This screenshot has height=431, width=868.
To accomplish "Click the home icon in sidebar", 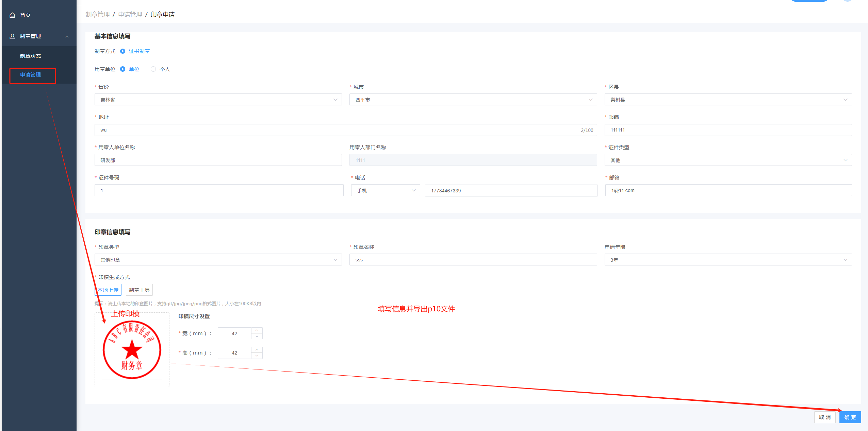I will 13,15.
